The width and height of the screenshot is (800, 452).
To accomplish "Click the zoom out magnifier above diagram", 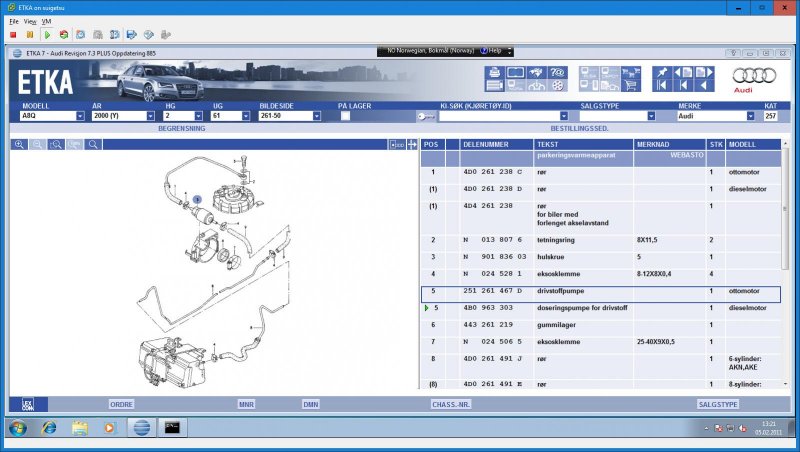I will [x=37, y=145].
